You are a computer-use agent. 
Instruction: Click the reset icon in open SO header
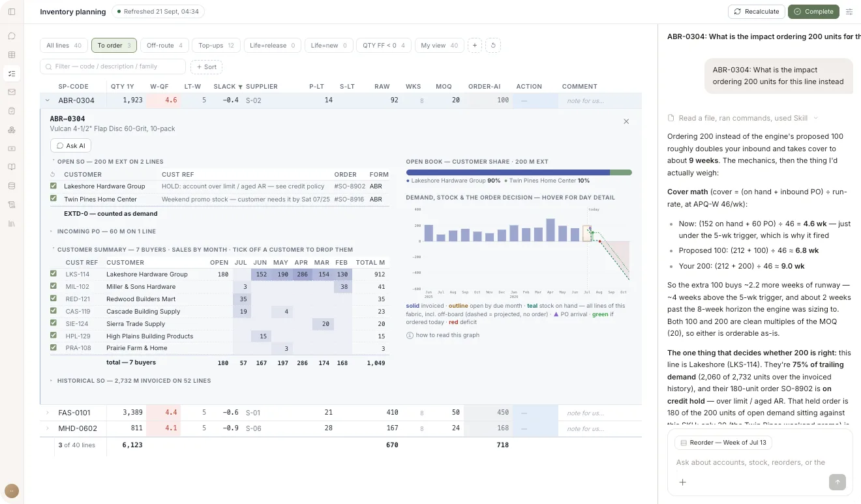click(53, 175)
